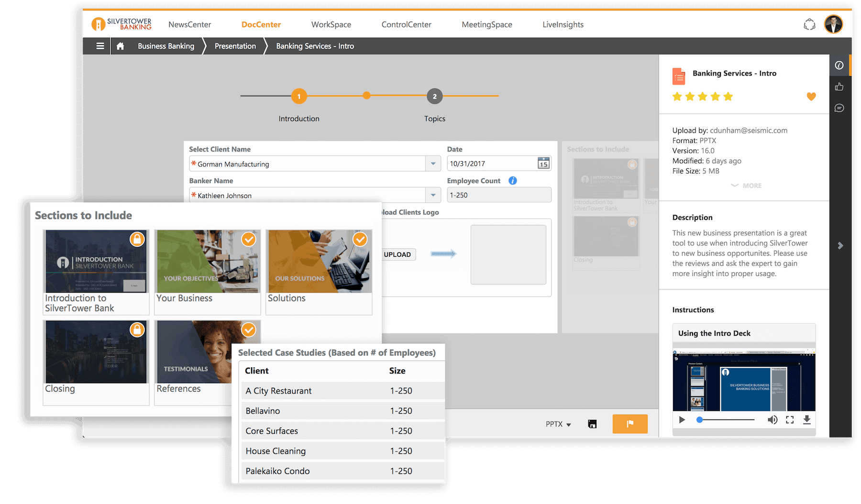Screen dimensions: 861x504
Task: Expand MORE file details
Action: tap(746, 186)
